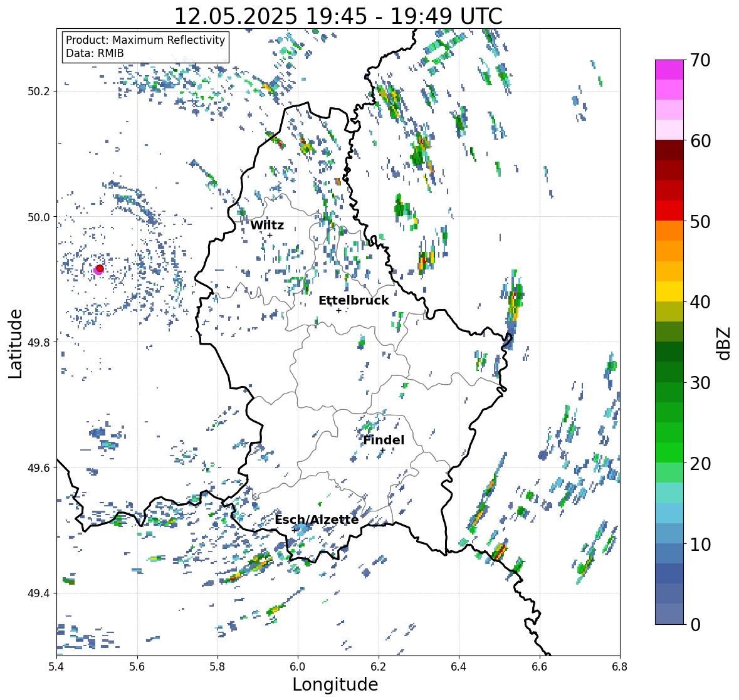This screenshot has height=700, width=739.
Task: Click the 'Data: RMIB' text
Action: [x=95, y=53]
